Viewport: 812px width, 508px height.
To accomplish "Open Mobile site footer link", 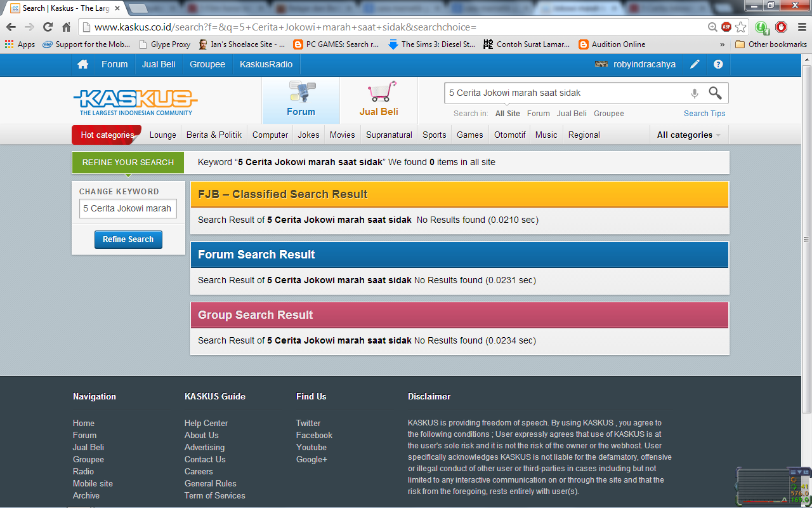I will click(x=93, y=484).
